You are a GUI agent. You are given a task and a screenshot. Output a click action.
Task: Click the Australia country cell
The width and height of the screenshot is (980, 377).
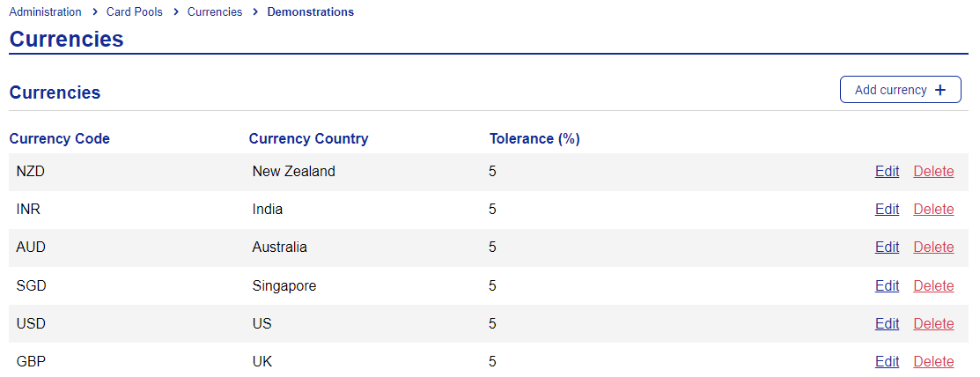point(279,248)
